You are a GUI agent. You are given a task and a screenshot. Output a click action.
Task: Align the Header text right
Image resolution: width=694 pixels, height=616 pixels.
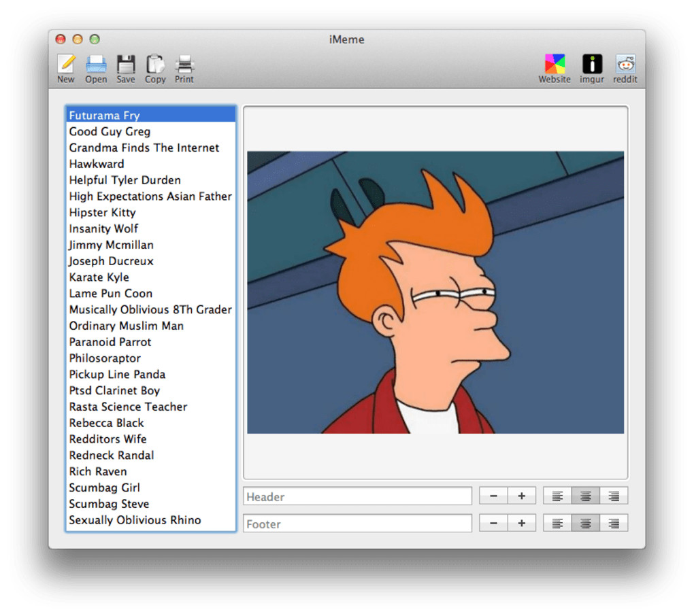[x=614, y=496]
